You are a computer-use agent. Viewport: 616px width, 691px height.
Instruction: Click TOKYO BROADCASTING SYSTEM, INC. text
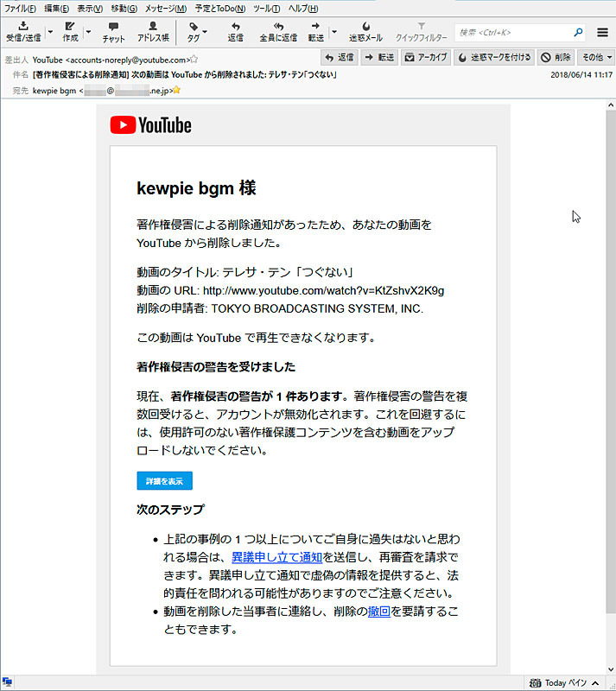coord(317,309)
